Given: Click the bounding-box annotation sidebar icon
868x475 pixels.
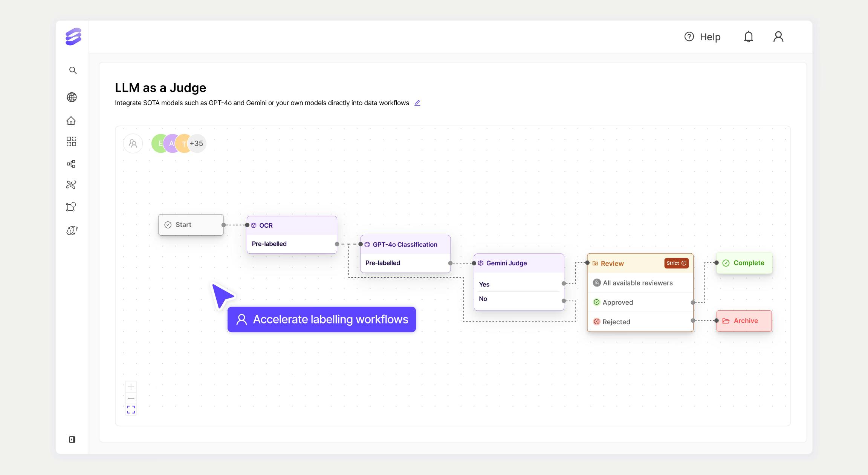Looking at the screenshot, I should click(x=71, y=207).
